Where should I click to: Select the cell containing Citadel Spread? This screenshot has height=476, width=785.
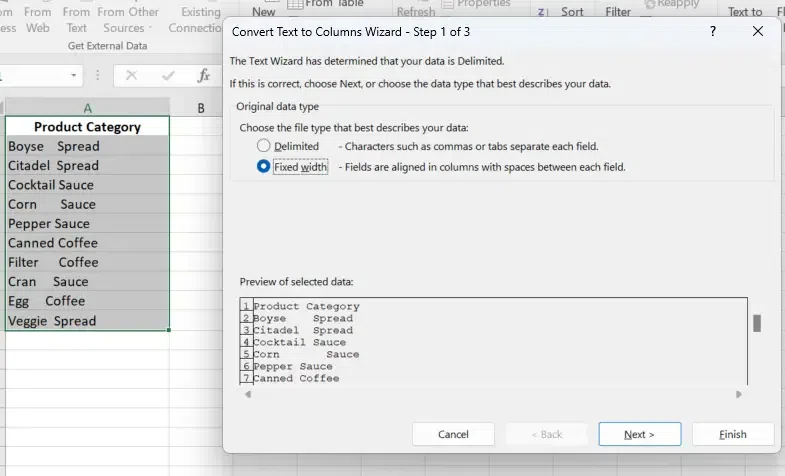tap(88, 165)
